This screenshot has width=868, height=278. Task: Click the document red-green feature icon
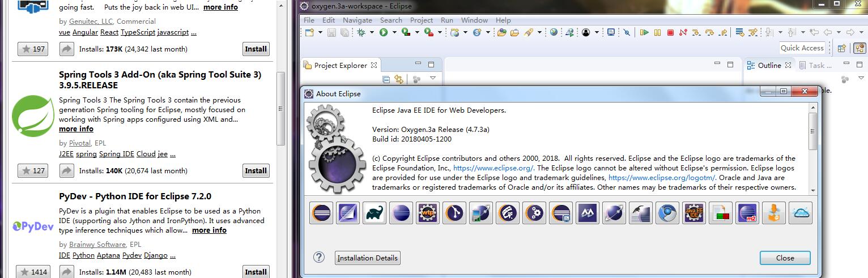pyautogui.click(x=721, y=213)
